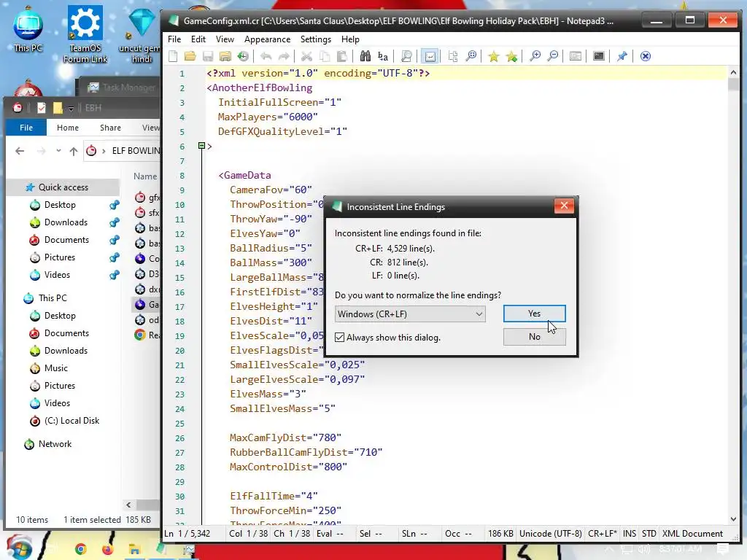
Task: Click the Windows Start button
Action: click(18, 548)
